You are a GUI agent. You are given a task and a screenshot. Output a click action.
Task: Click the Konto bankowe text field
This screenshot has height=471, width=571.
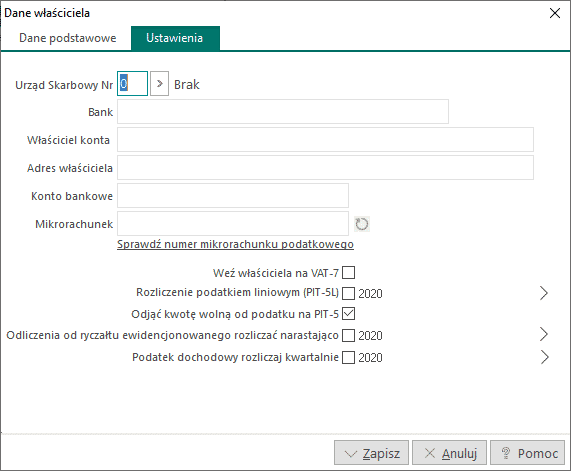(x=233, y=196)
